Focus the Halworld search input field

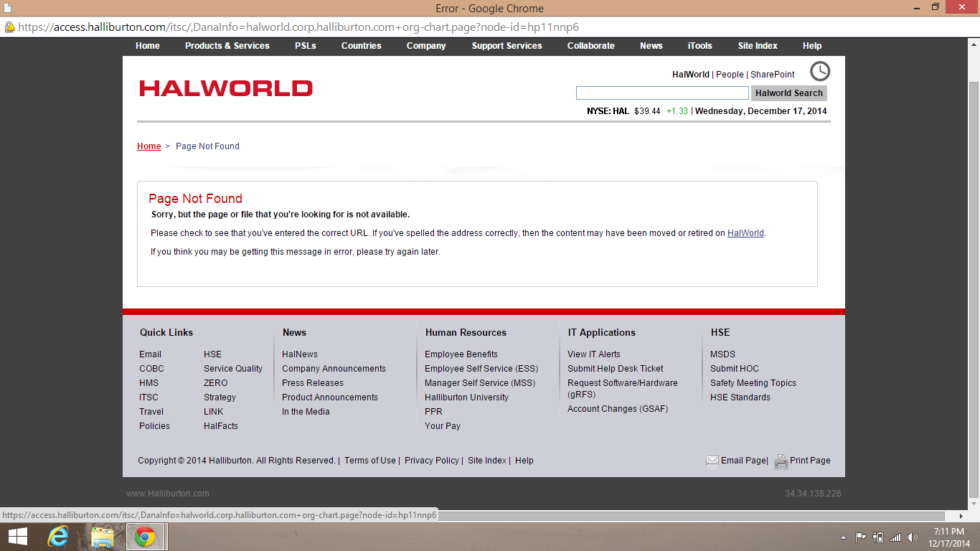(x=662, y=93)
